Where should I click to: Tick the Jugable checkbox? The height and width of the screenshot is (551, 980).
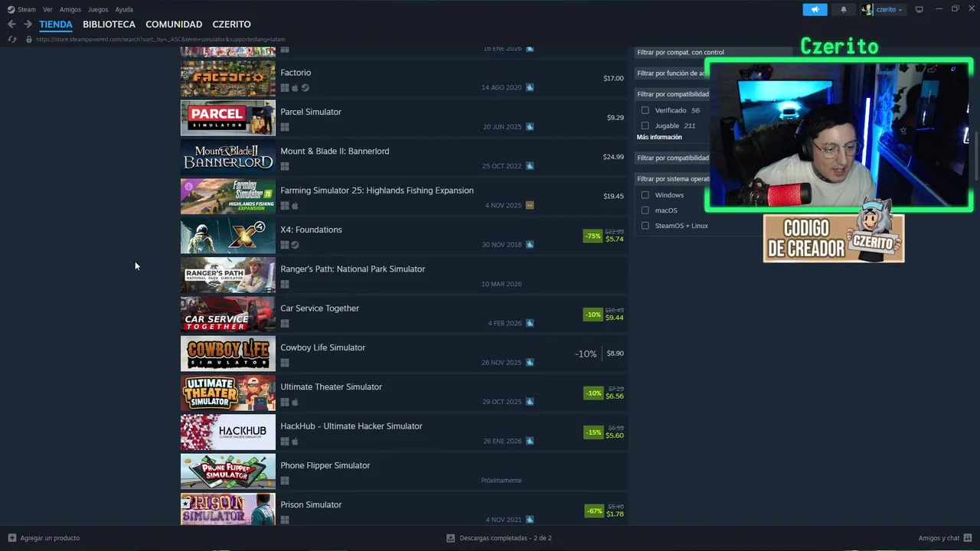click(x=645, y=126)
